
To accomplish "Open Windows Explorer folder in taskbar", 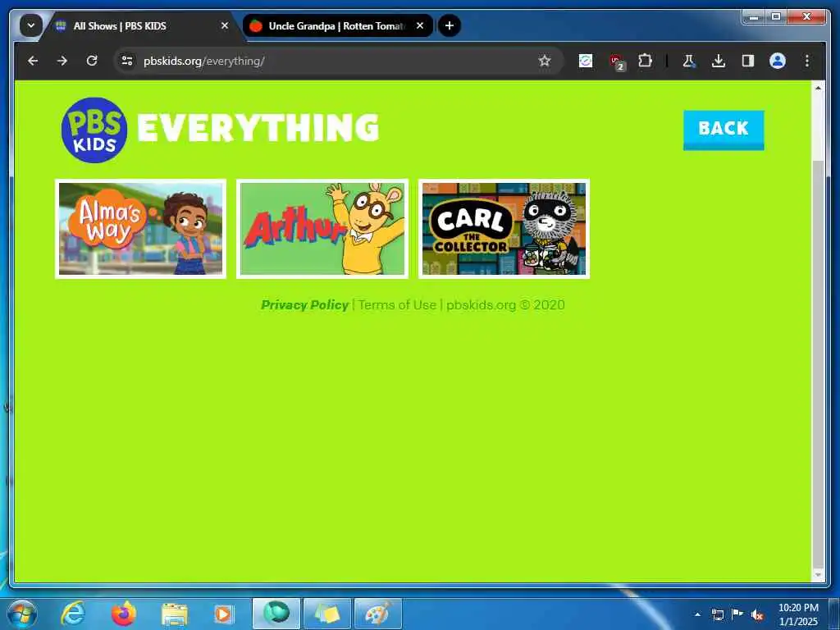I will tap(174, 614).
